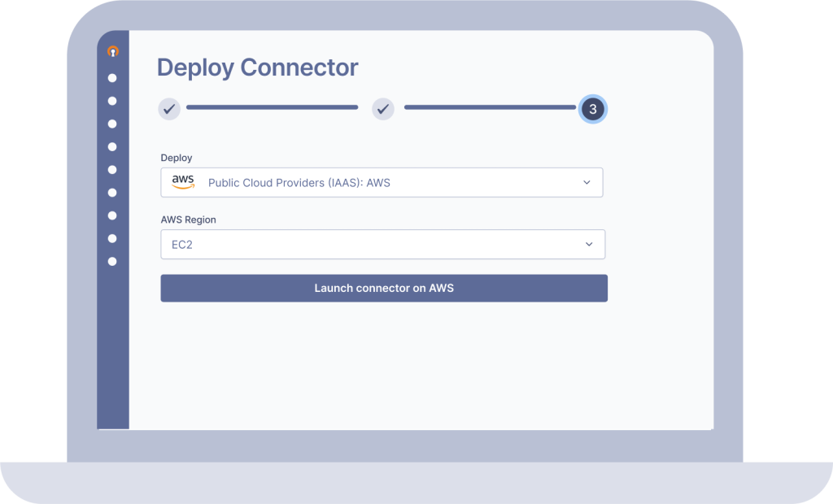
Task: Open the fourth sidebar dot item
Action: tap(112, 147)
